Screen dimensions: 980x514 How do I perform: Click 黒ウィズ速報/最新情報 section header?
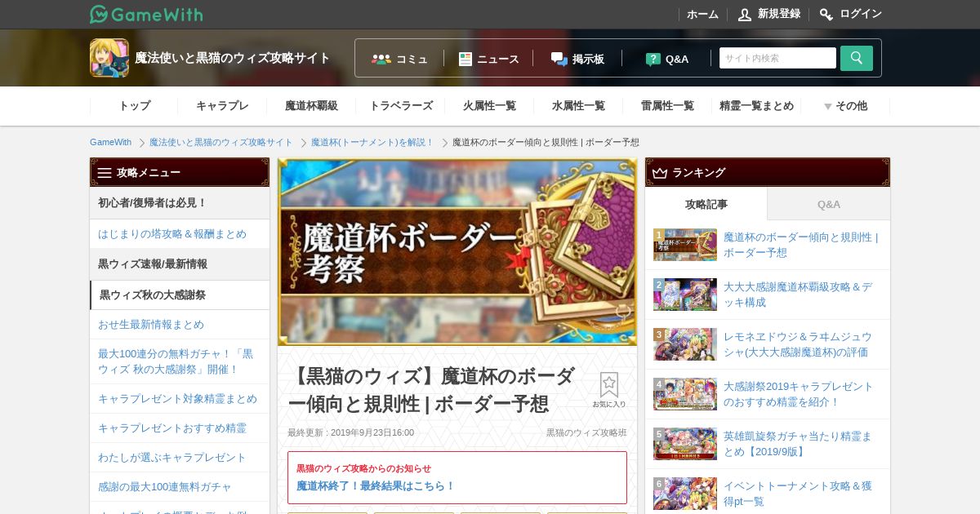click(180, 264)
